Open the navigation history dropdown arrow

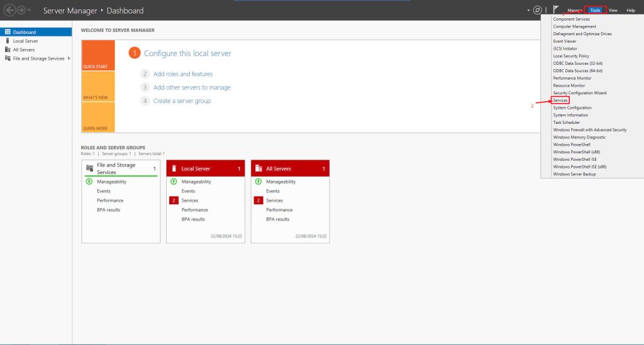tap(29, 10)
